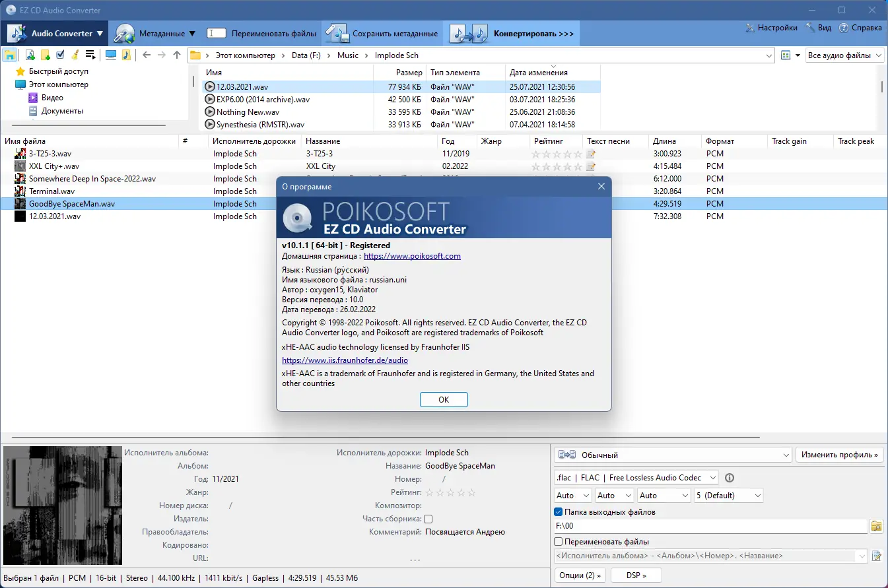Open the filename template editor icon

pos(877,556)
